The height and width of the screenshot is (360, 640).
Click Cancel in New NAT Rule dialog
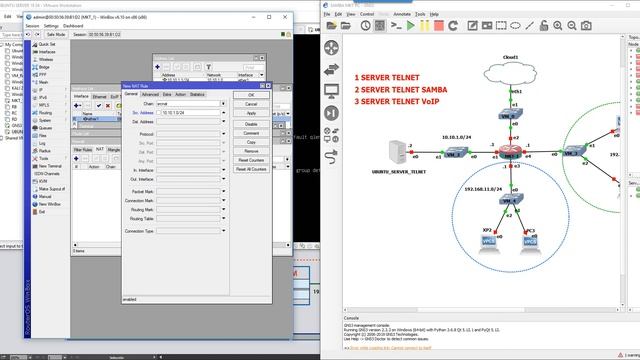tap(251, 104)
